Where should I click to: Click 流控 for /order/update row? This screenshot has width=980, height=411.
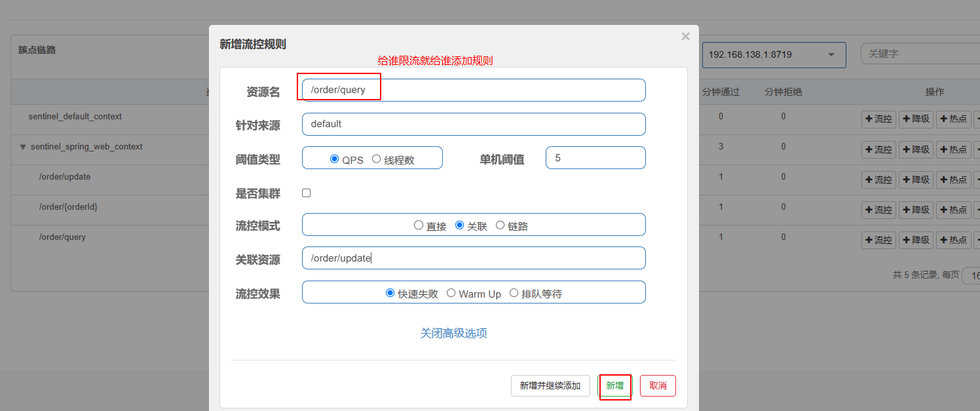[878, 180]
